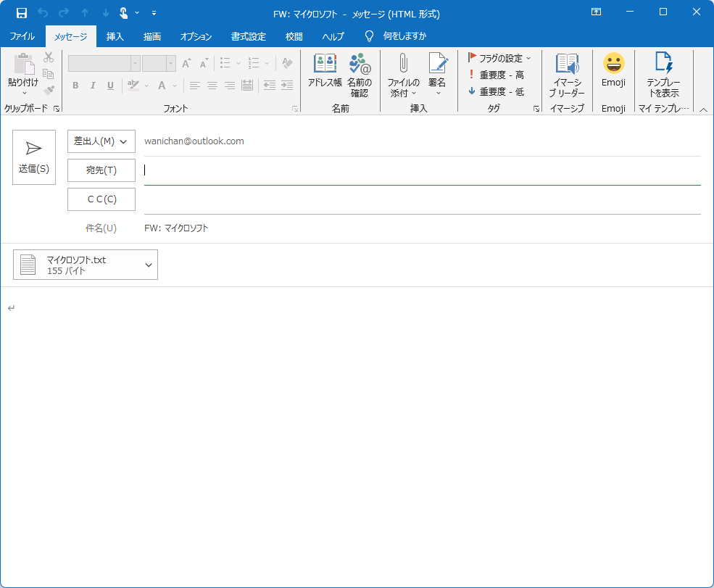714x588 pixels.
Task: Toggle Low Importance (重要度 - 低)
Action: point(497,91)
